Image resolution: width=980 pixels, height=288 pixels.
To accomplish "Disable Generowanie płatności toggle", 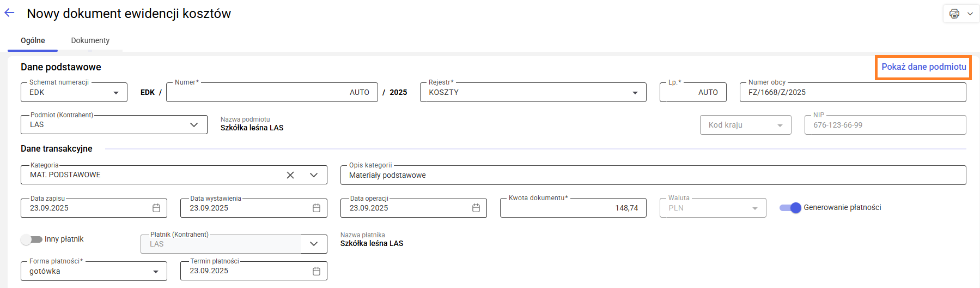I will click(x=790, y=208).
